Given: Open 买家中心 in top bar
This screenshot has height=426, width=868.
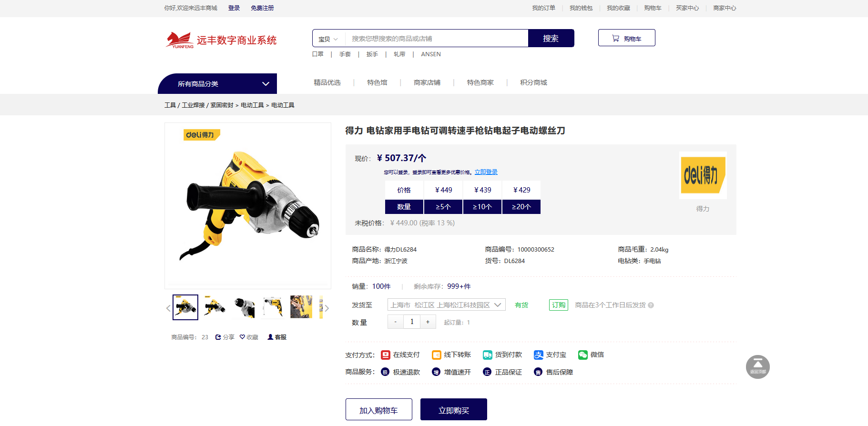Looking at the screenshot, I should coord(687,8).
